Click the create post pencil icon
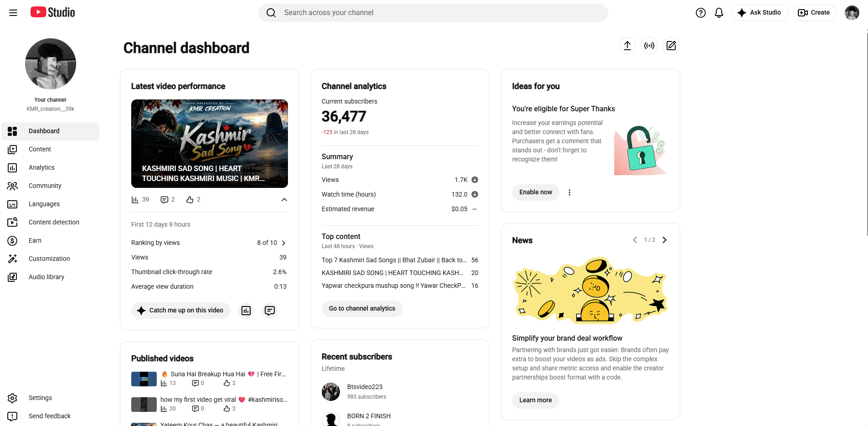Image resolution: width=868 pixels, height=426 pixels. 671,46
